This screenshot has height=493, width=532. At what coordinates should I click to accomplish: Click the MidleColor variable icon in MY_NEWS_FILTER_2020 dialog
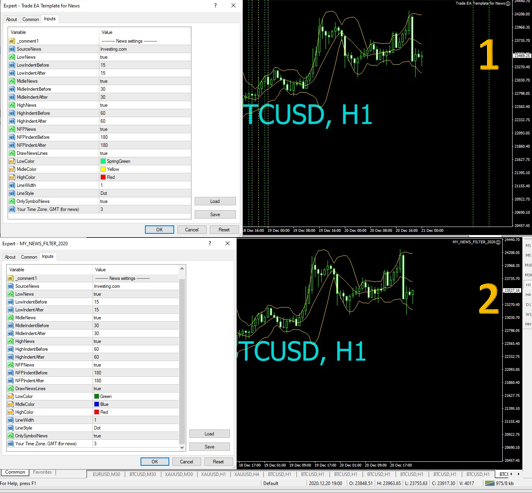[11, 404]
